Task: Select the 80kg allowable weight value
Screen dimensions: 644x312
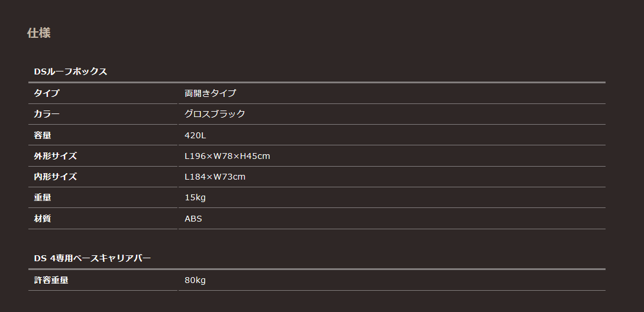Action: coord(195,280)
